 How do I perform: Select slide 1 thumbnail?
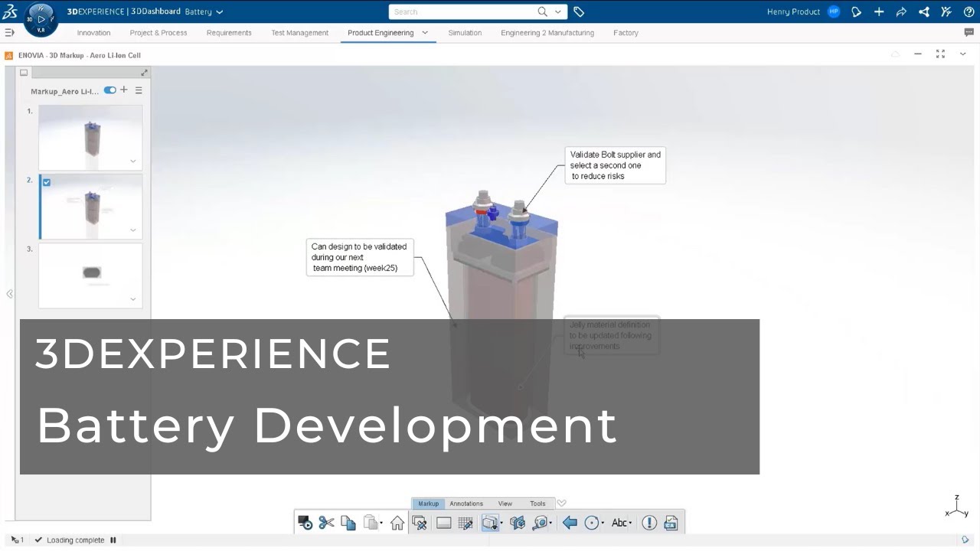90,138
